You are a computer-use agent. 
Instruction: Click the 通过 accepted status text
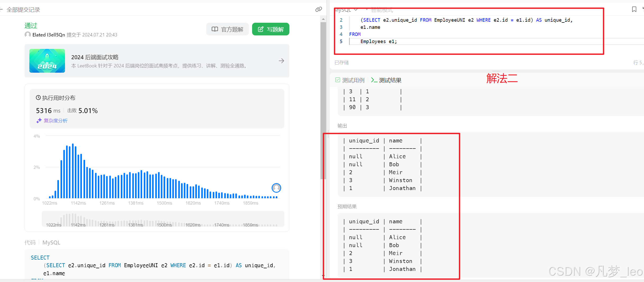(x=31, y=26)
